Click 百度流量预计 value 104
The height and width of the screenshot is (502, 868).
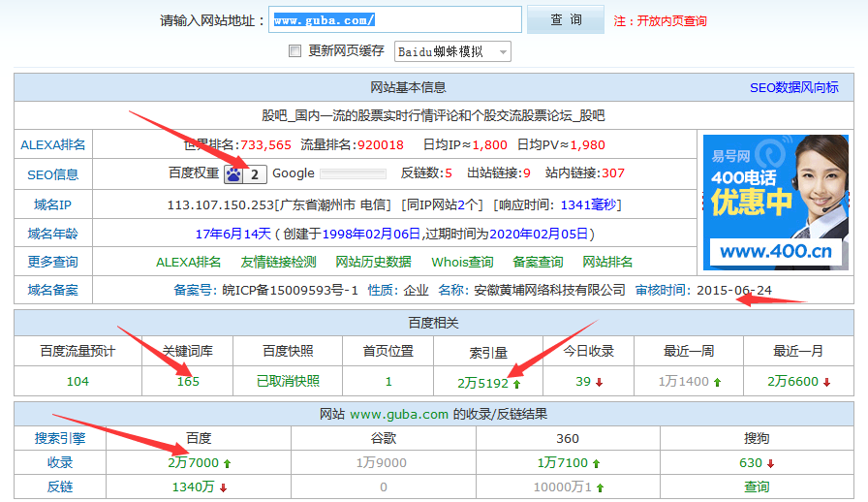(77, 381)
